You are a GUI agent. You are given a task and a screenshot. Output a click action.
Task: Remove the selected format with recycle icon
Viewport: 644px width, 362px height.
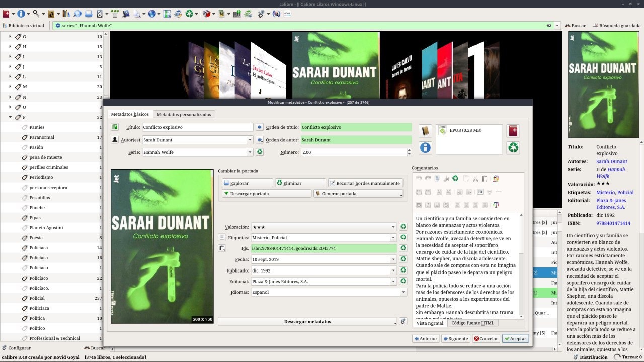click(513, 147)
